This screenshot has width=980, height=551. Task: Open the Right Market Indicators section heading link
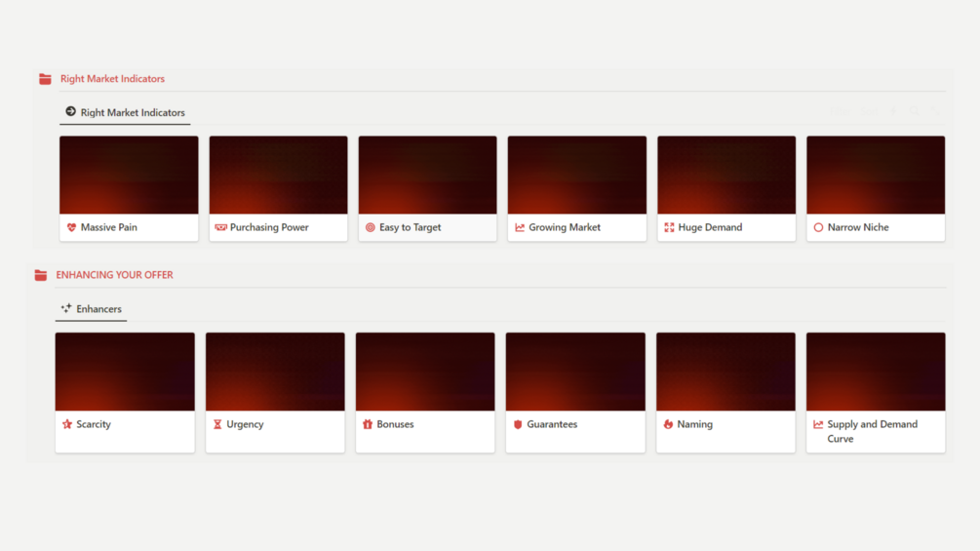112,79
